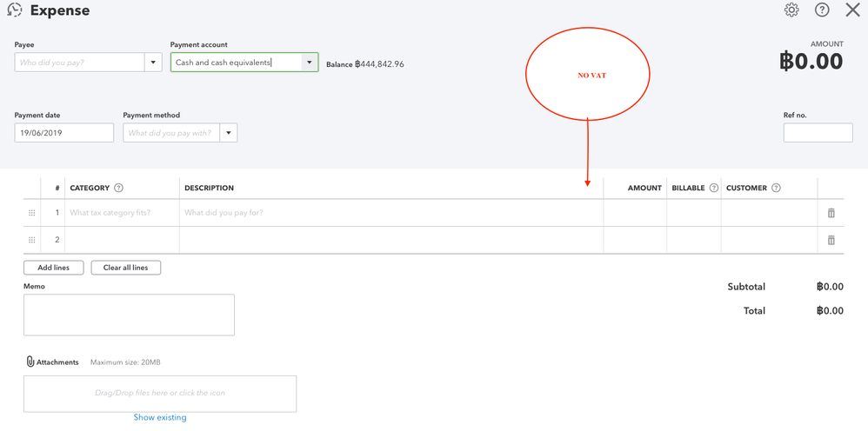The width and height of the screenshot is (868, 431).
Task: Click the Add lines button
Action: (x=53, y=268)
